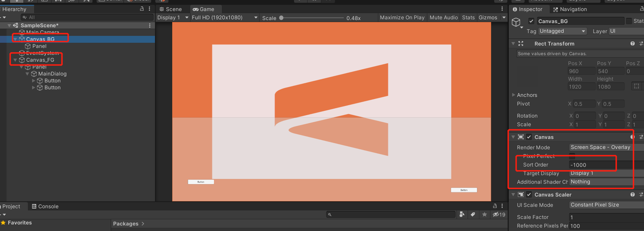
Task: Search by label tag icon in Project
Action: [x=473, y=214]
